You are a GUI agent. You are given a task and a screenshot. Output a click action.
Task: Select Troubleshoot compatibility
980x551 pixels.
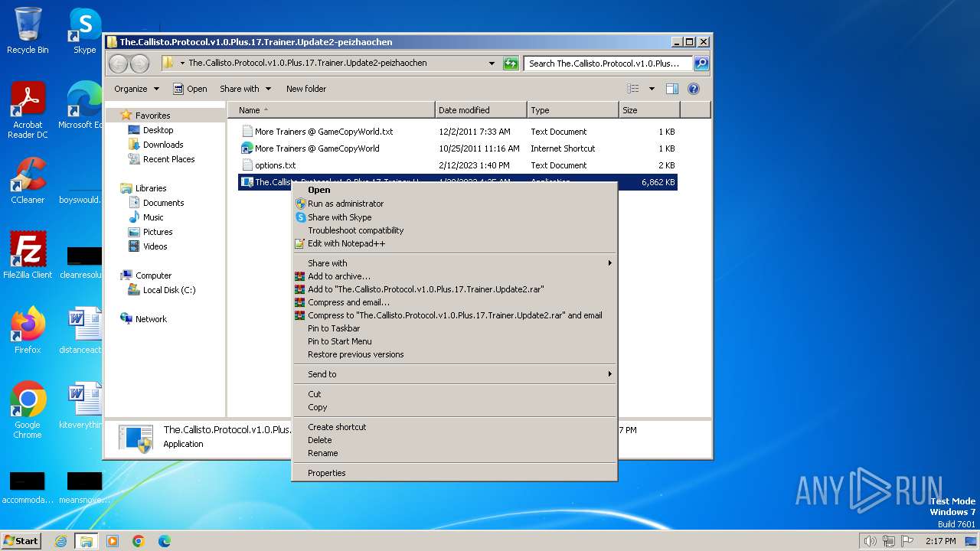click(x=455, y=230)
